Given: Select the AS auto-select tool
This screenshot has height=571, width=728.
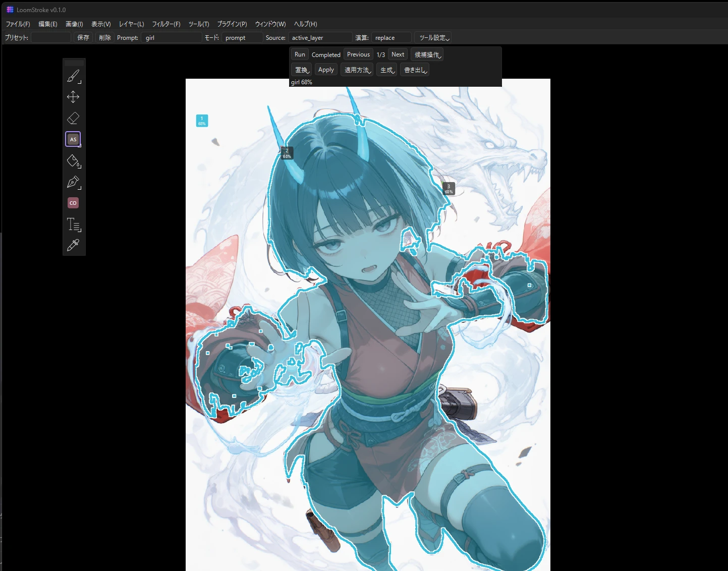Looking at the screenshot, I should [x=73, y=139].
